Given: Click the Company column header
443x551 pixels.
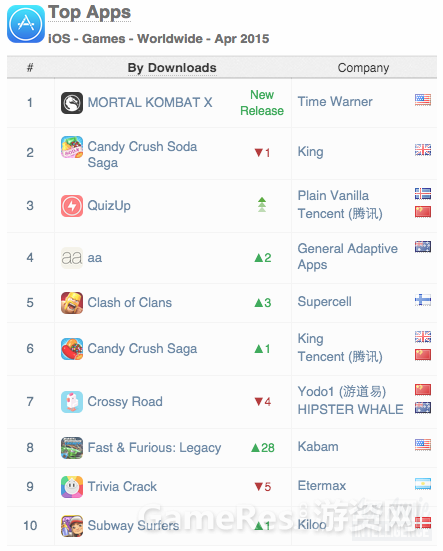Looking at the screenshot, I should [364, 68].
